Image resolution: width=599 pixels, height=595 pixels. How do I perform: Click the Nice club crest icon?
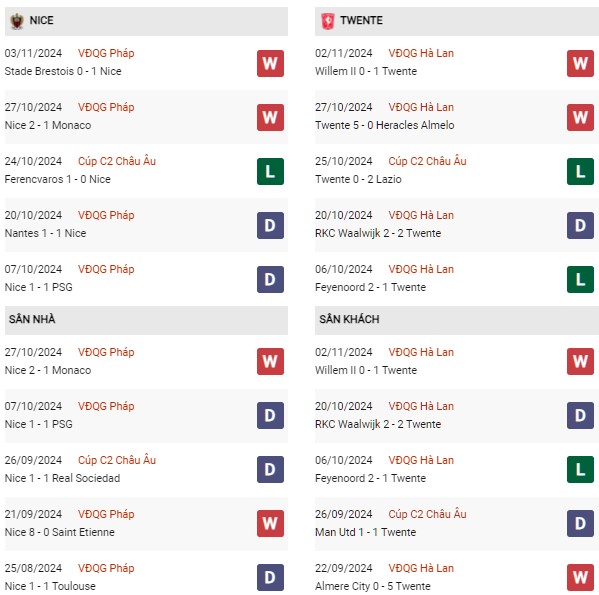tap(16, 21)
